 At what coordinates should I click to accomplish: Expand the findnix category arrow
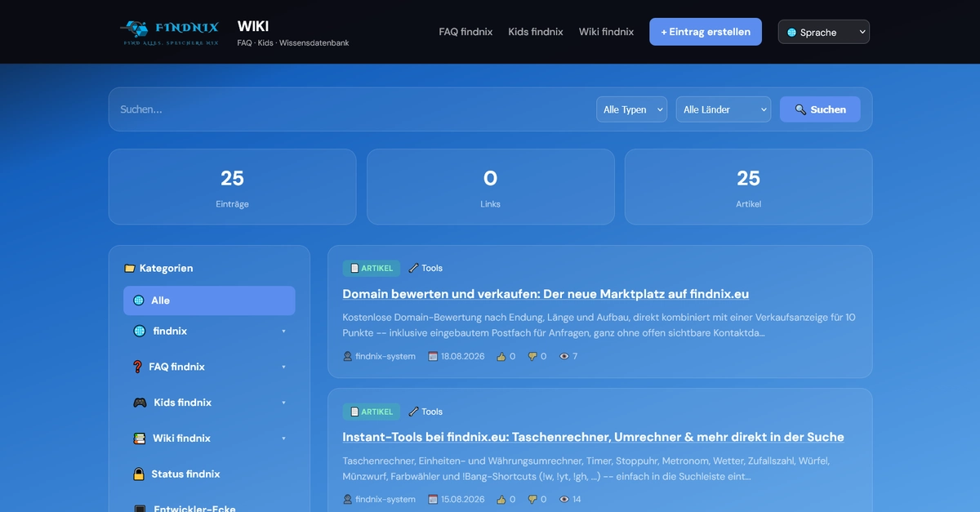pyautogui.click(x=283, y=332)
